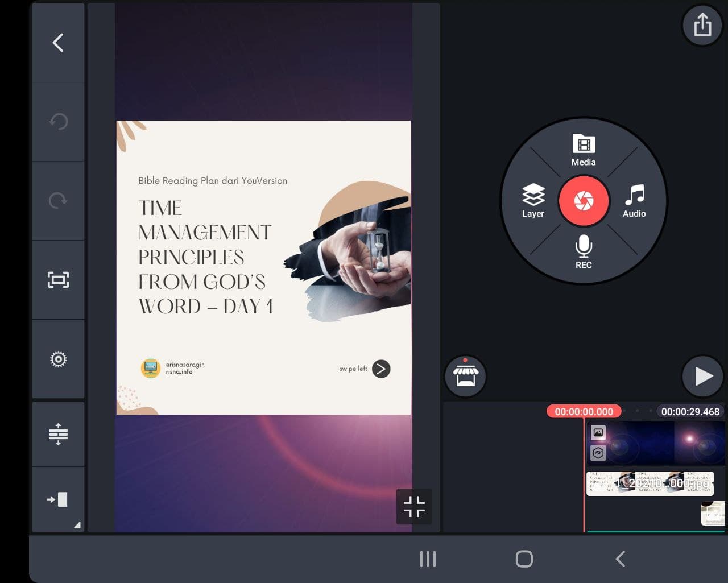Viewport: 728px width, 583px height.
Task: Expand the timeline track view
Action: 58,434
